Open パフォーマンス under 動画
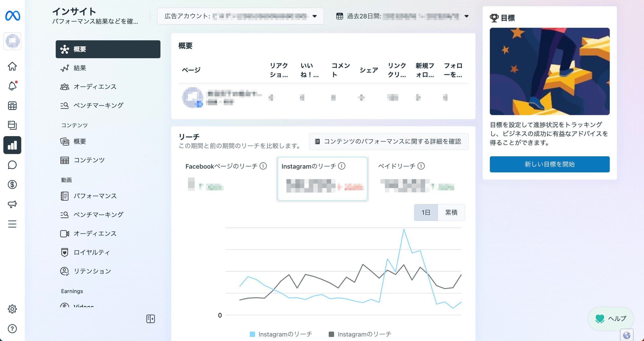The height and width of the screenshot is (341, 644). point(108,196)
